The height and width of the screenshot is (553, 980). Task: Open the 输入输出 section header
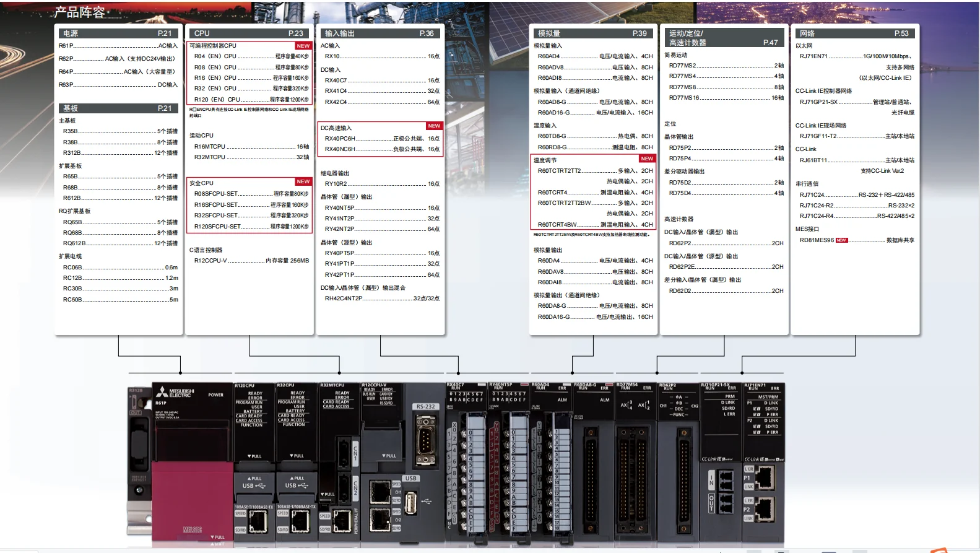click(x=379, y=33)
